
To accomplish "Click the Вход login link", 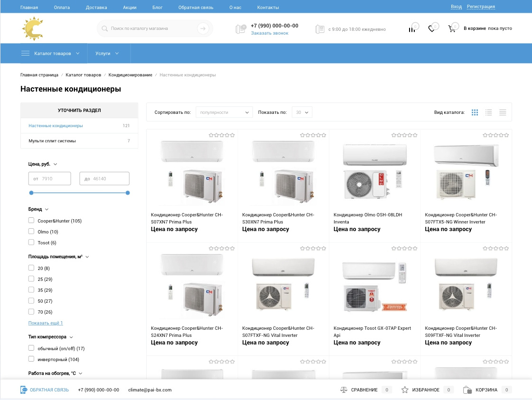I will click(457, 7).
